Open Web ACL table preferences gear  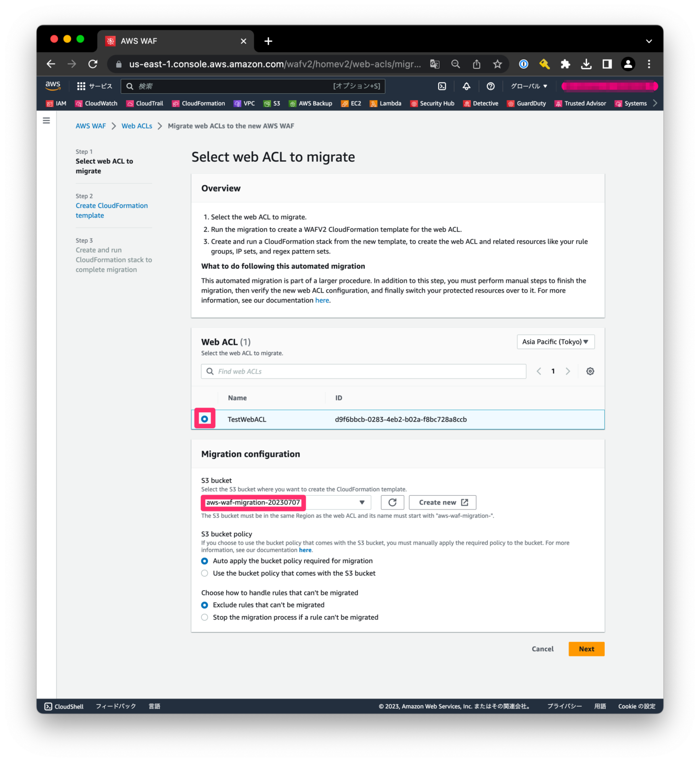[590, 371]
